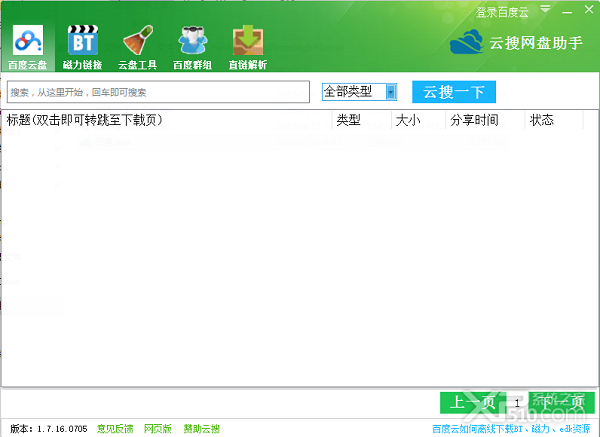Minimize the 云搜网盘助手 window
Image resolution: width=600 pixels, height=437 pixels.
coord(567,11)
